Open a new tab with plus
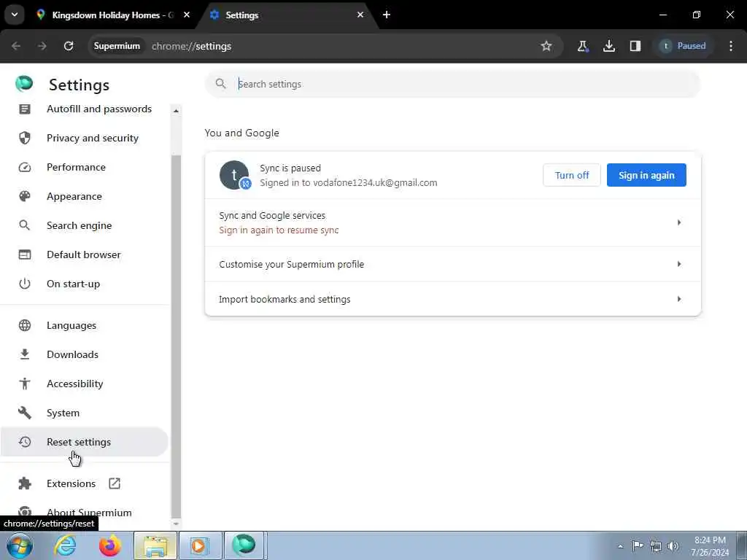The height and width of the screenshot is (560, 747). (387, 15)
